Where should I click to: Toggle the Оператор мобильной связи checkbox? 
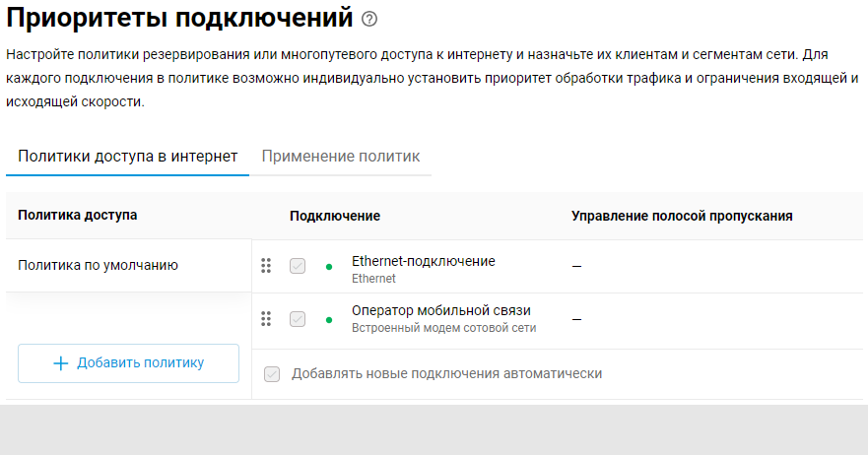298,319
